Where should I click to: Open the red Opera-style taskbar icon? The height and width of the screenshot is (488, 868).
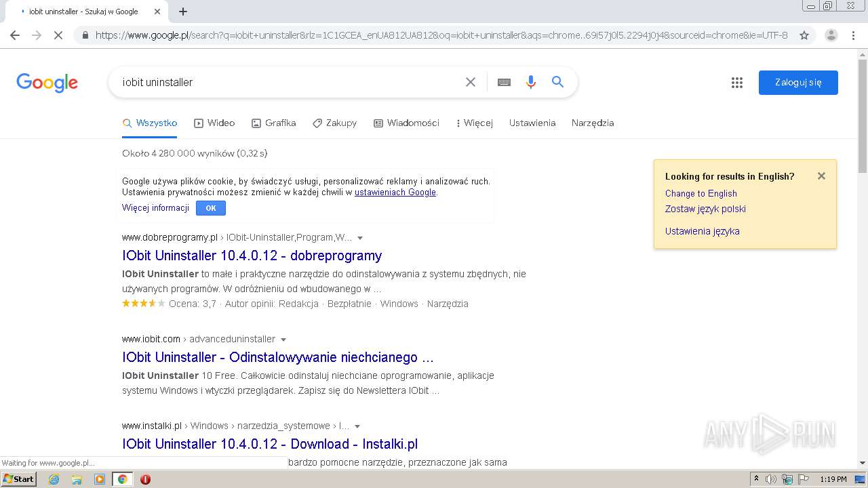pyautogui.click(x=145, y=479)
